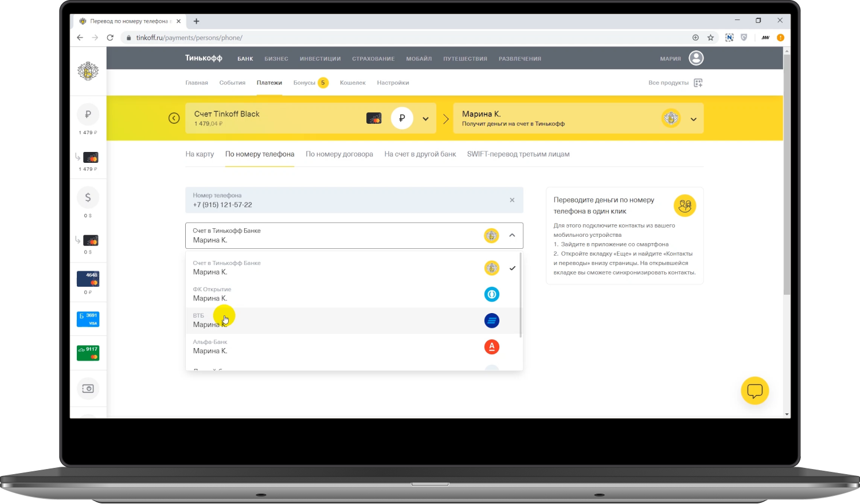Screen dimensions: 860x504
Task: Open Главная in the sub-navigation
Action: (x=197, y=83)
